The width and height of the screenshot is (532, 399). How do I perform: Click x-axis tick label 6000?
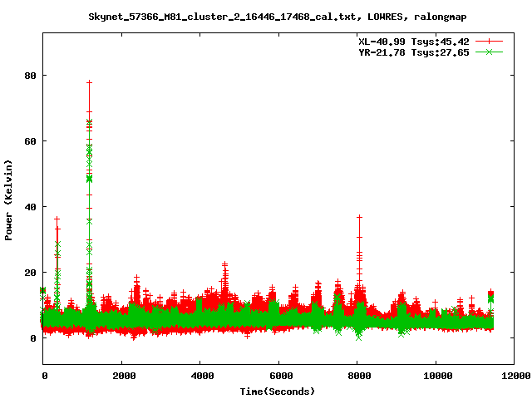pos(281,376)
